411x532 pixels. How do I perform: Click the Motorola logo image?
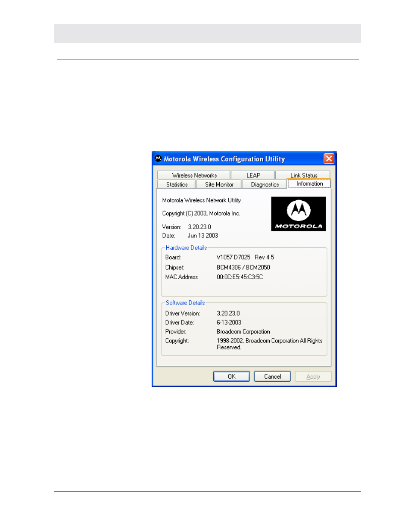click(x=298, y=214)
